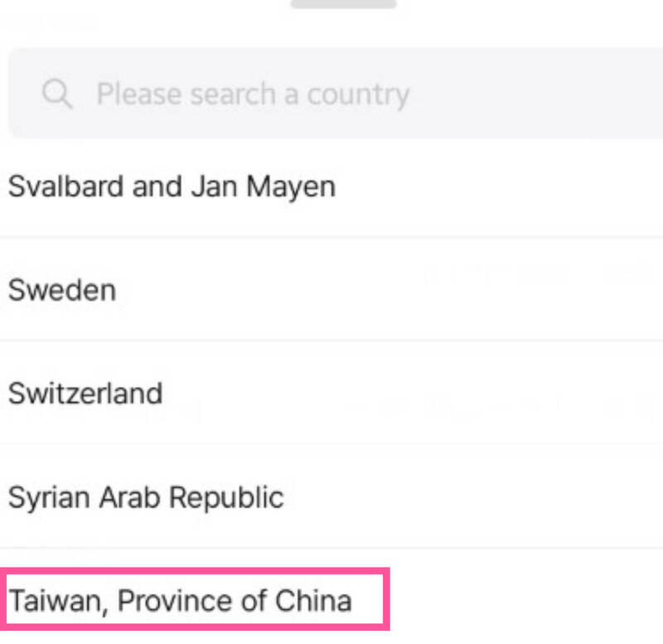Open search by clicking placeholder text
This screenshot has height=644, width=663.
(x=253, y=94)
